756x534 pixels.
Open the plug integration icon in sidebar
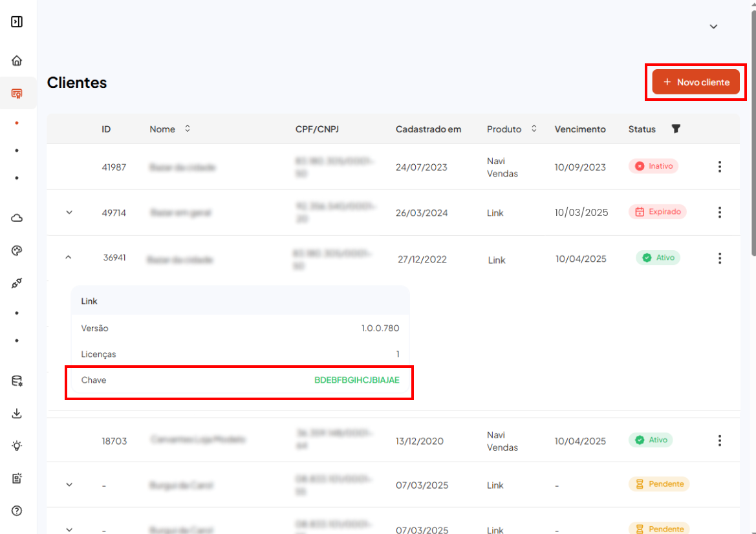[x=17, y=283]
